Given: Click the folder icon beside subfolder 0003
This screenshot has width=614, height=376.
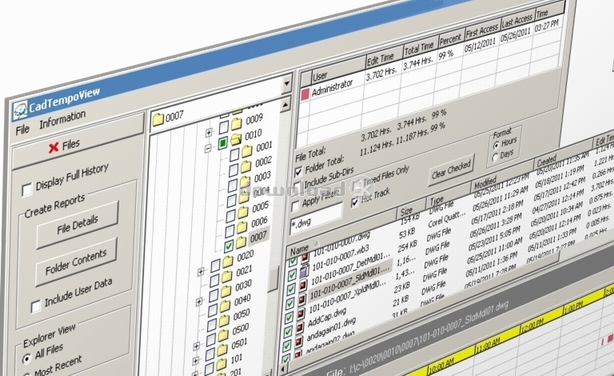Looking at the screenshot, I should (245, 181).
